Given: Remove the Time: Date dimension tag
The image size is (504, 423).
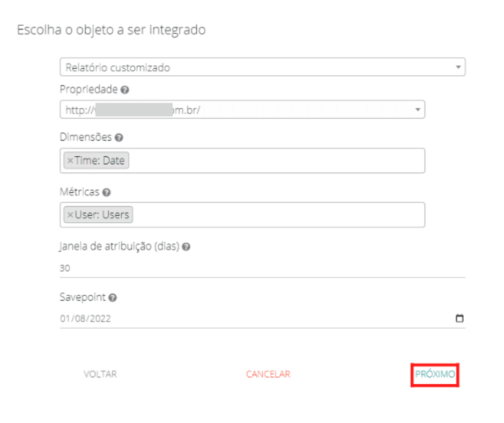Looking at the screenshot, I should pyautogui.click(x=70, y=161).
